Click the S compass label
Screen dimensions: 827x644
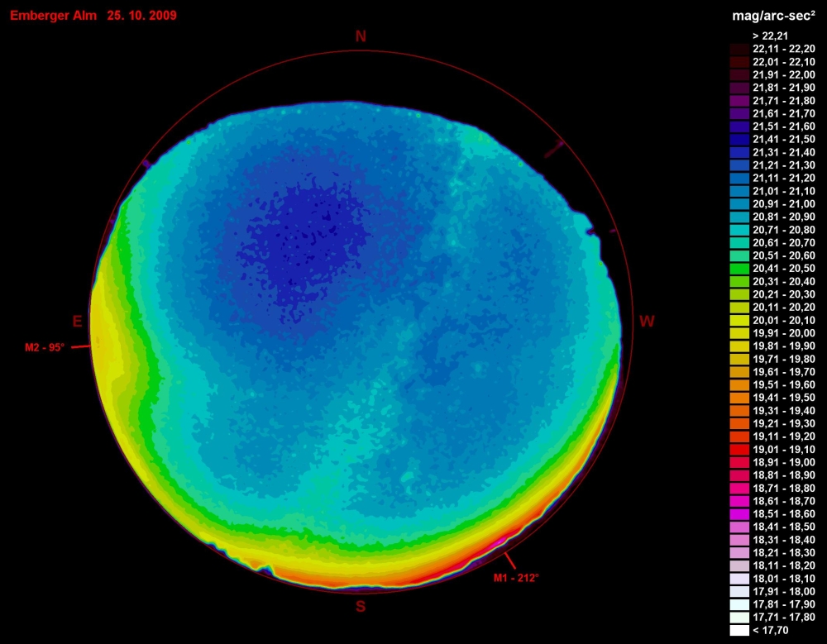pos(361,607)
